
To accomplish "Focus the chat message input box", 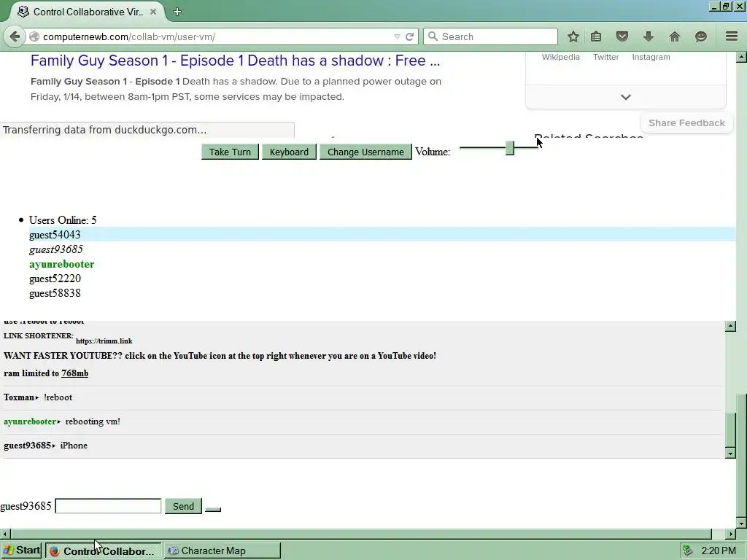I will [108, 506].
